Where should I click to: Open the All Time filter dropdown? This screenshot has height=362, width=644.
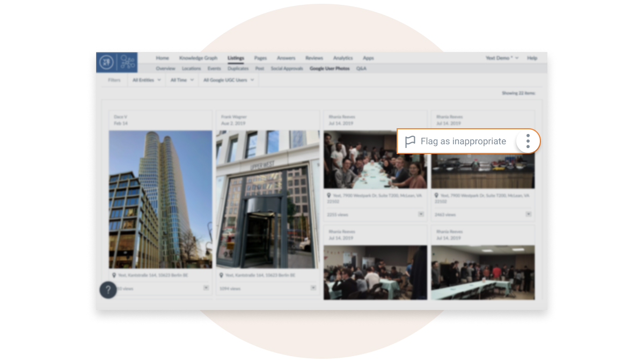click(182, 80)
